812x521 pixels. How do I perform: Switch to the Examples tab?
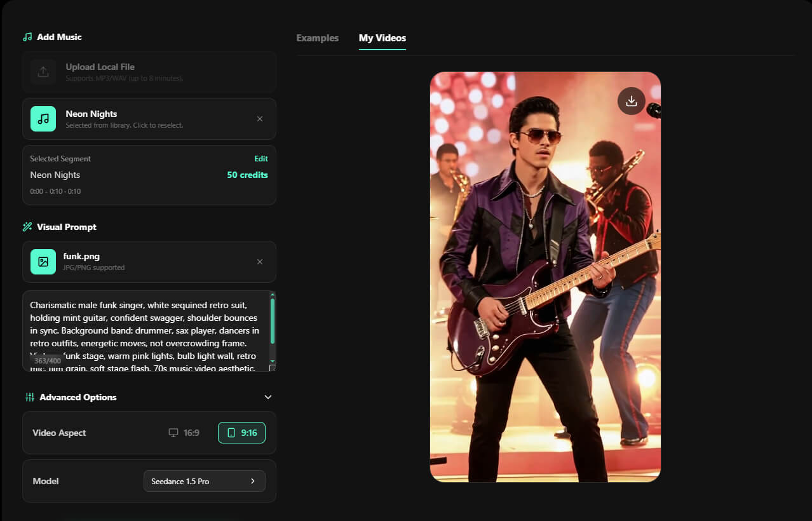318,38
